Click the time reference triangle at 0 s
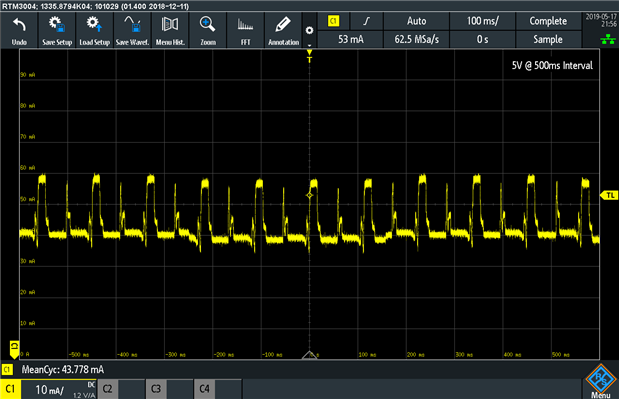619x399 pixels. coord(310,355)
